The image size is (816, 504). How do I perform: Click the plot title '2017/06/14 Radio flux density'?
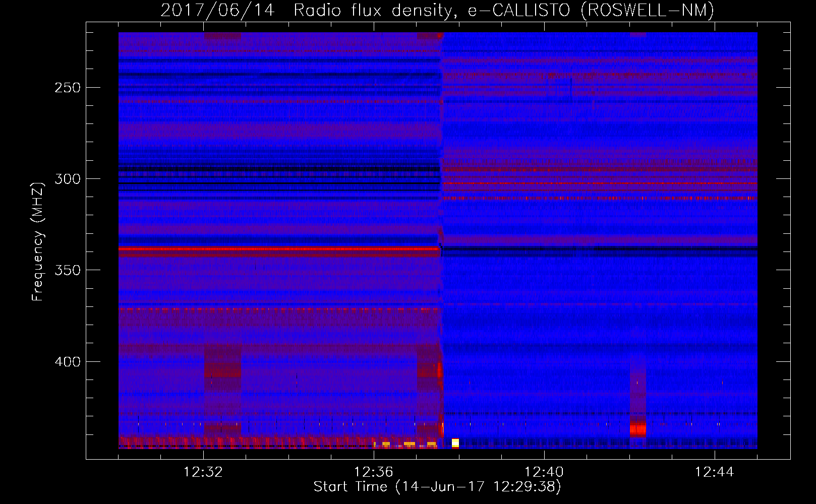tap(307, 10)
